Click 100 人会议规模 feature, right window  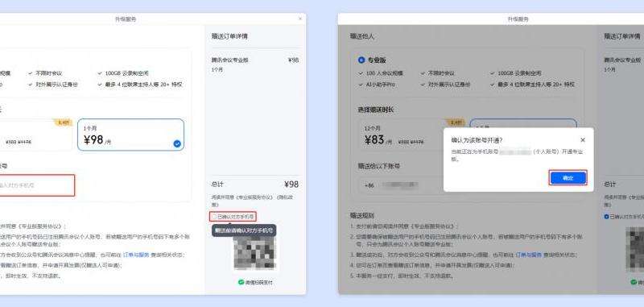pos(385,73)
